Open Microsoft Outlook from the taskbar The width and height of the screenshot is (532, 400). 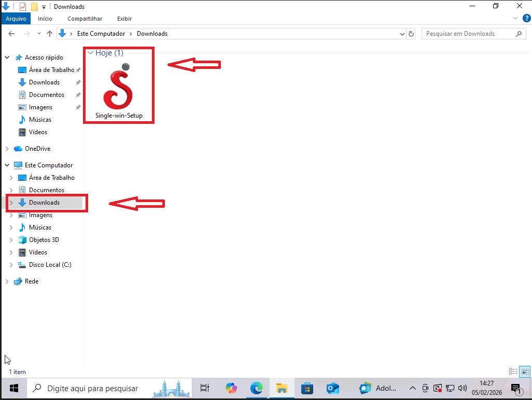point(332,388)
